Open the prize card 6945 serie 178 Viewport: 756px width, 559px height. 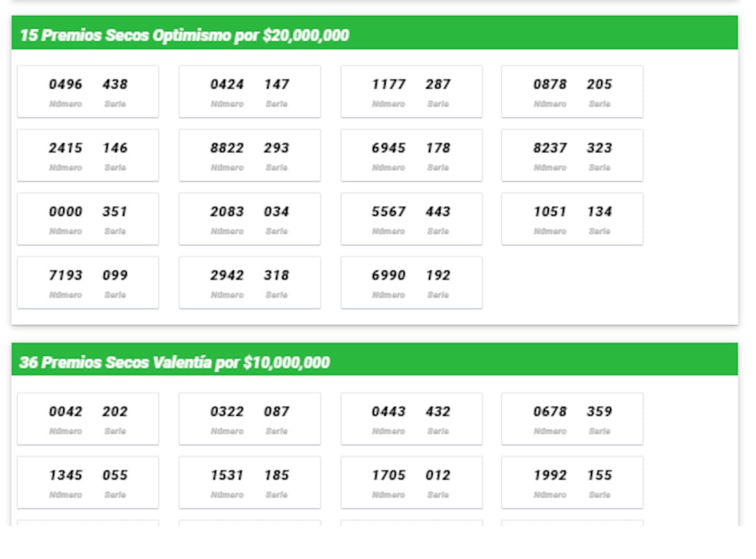tap(411, 156)
